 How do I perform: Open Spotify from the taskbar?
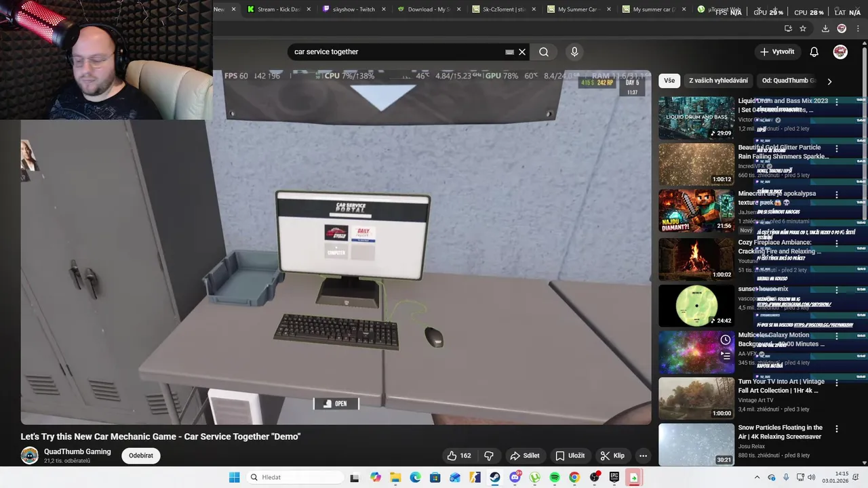pos(555,477)
